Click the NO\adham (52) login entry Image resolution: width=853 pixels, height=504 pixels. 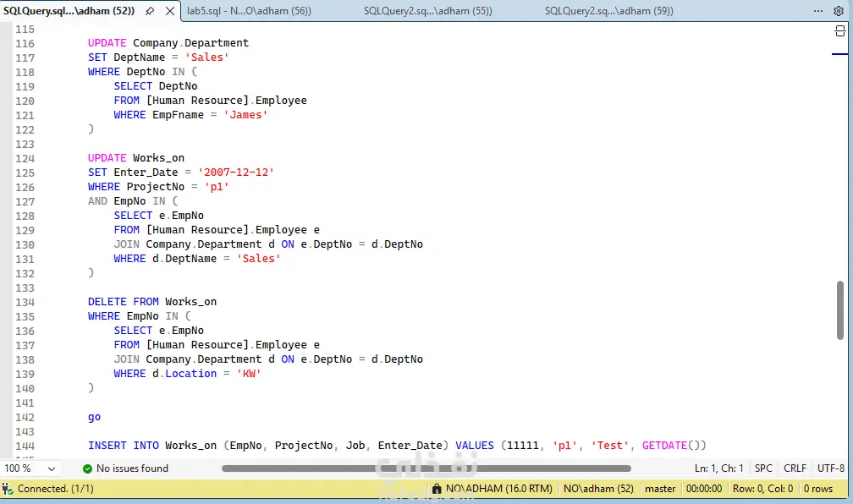[x=598, y=489]
